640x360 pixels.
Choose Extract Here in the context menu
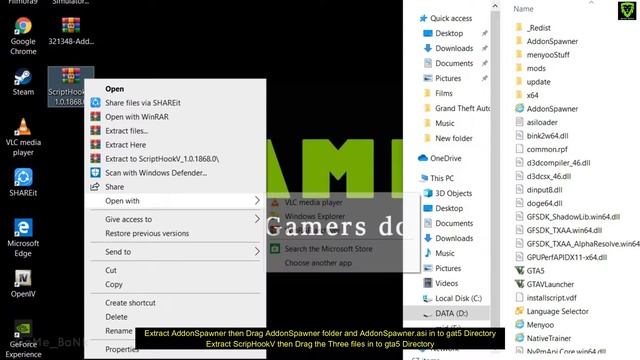pos(125,144)
